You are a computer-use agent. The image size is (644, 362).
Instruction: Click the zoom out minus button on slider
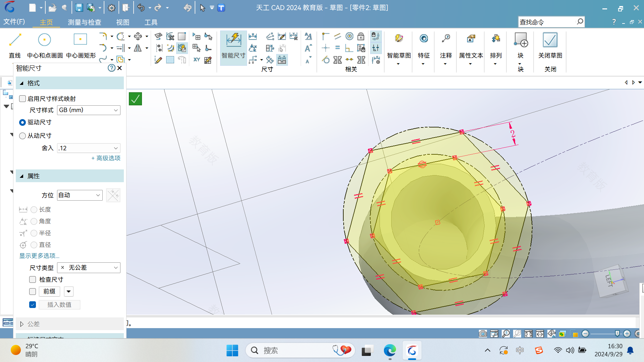click(585, 333)
